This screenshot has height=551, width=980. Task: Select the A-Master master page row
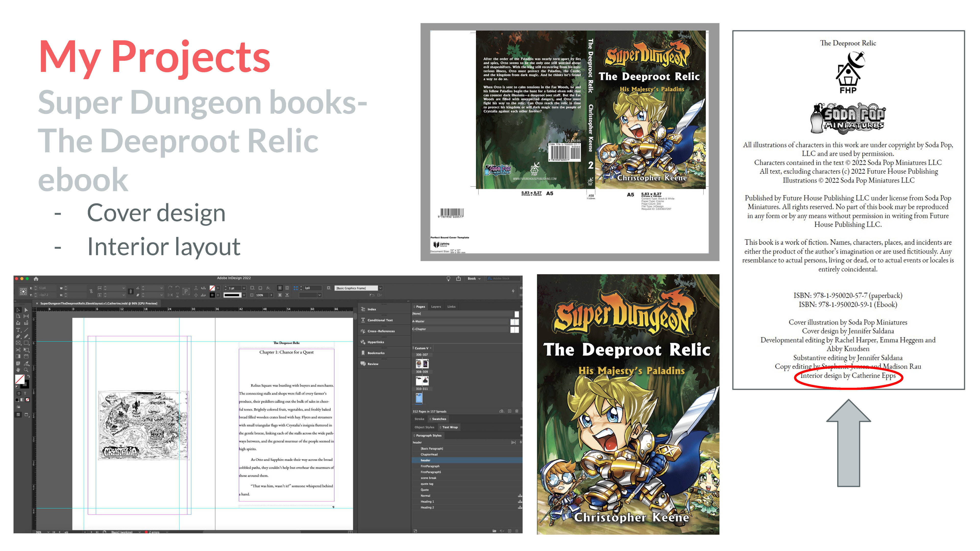[466, 321]
